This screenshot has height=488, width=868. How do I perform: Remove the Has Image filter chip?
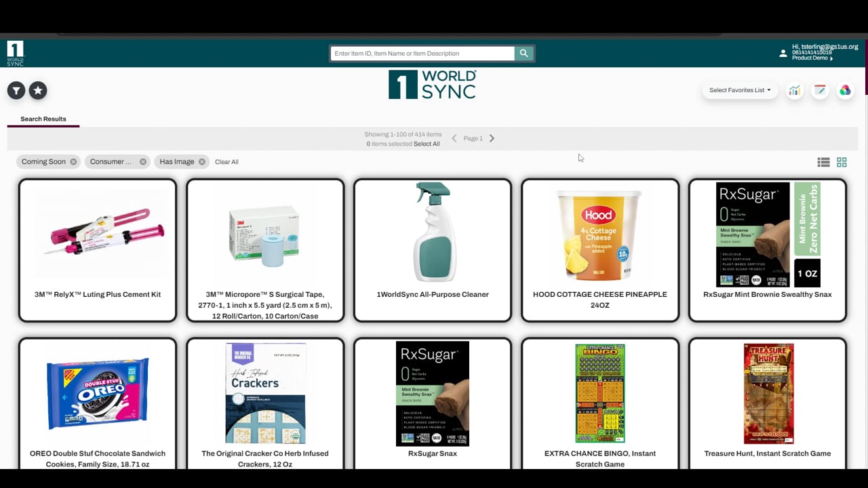(x=202, y=162)
